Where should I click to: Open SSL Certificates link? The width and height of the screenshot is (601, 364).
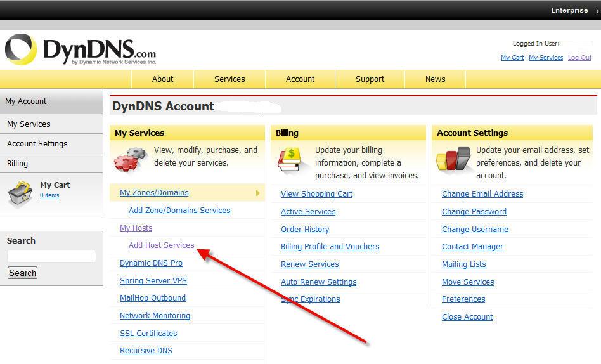pos(148,334)
